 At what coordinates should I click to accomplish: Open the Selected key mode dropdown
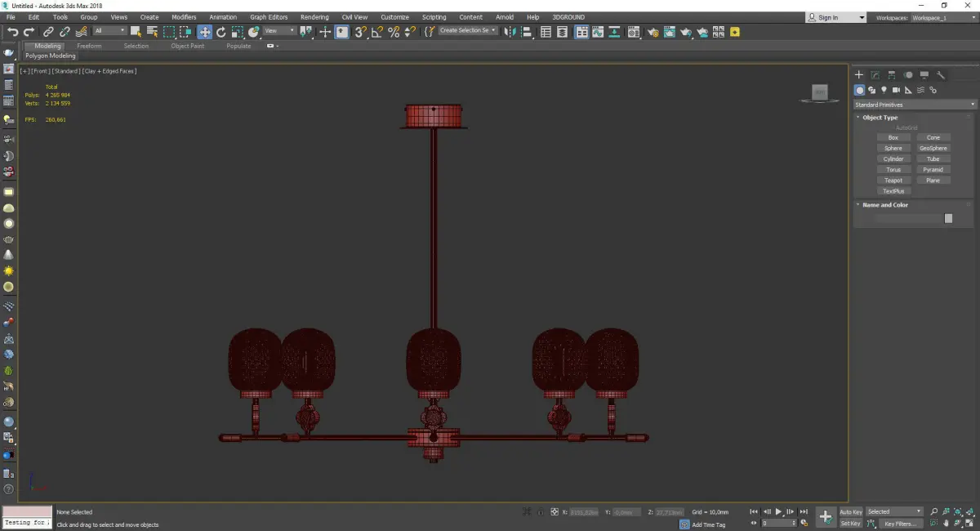[x=894, y=511]
